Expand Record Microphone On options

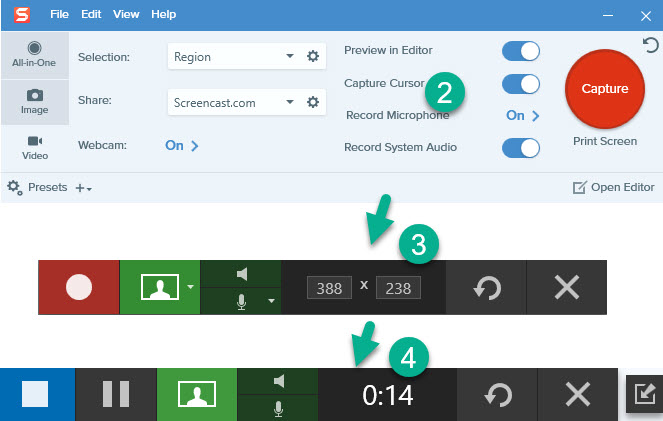(x=523, y=115)
